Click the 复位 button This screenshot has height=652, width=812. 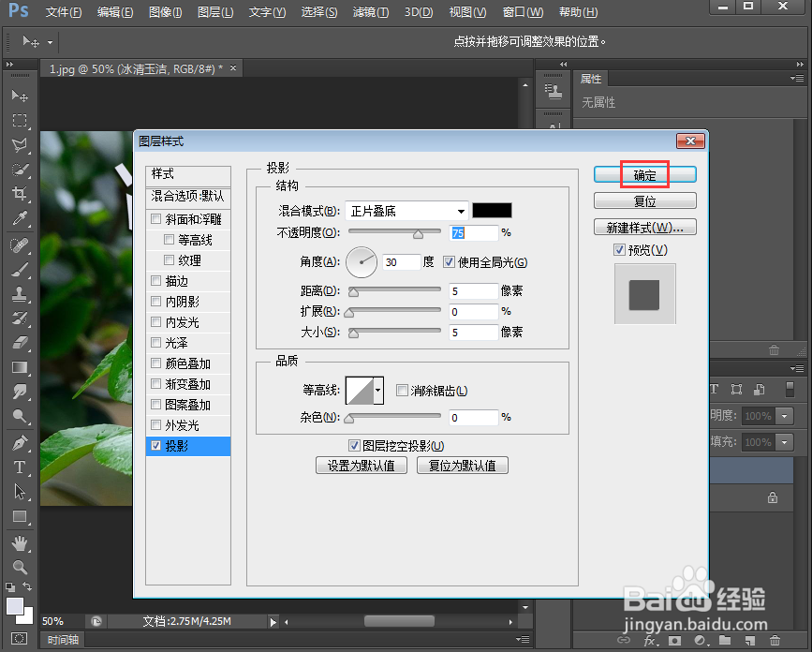point(644,200)
